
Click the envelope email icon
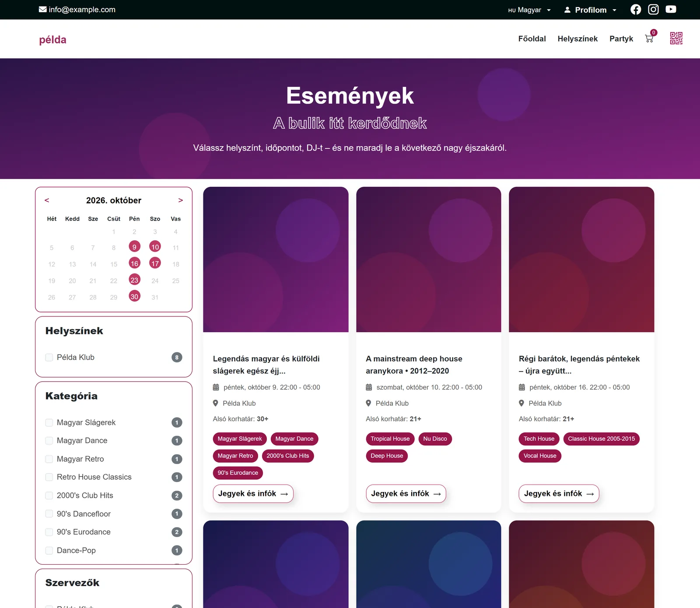[x=43, y=10]
